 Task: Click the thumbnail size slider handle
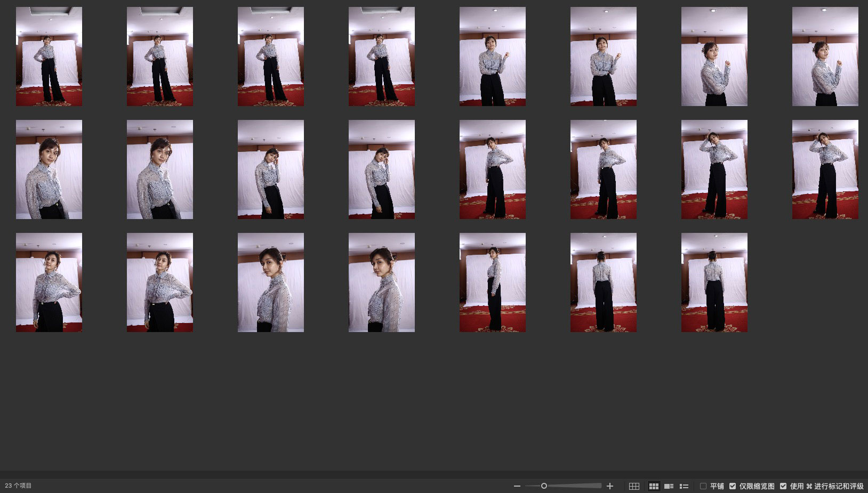pos(544,486)
